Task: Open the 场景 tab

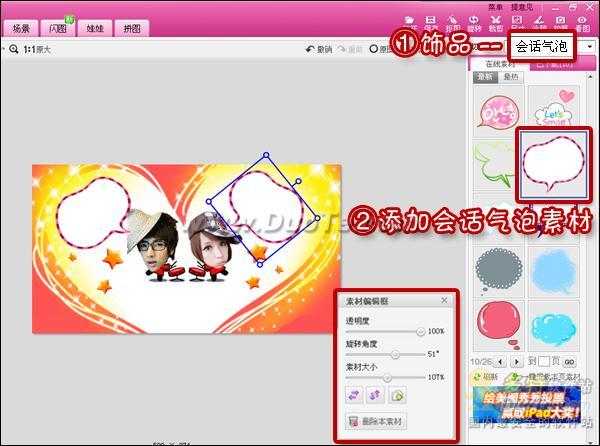Action: (x=21, y=28)
